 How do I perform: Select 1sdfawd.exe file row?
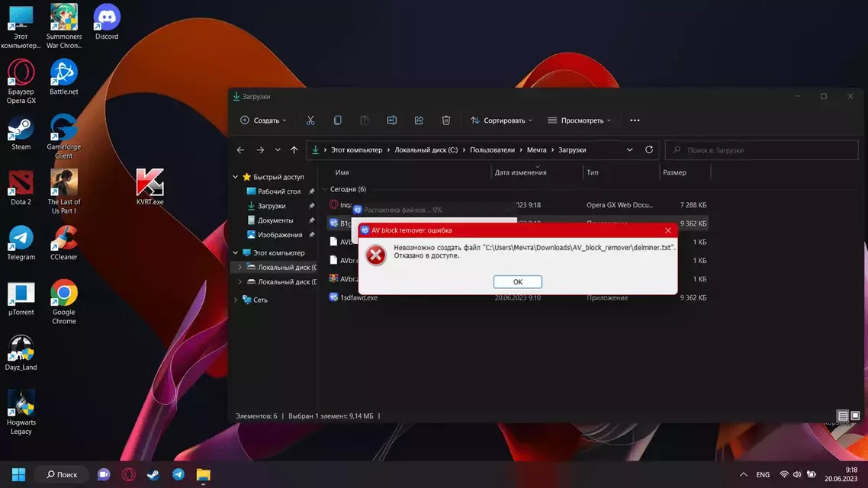[518, 297]
